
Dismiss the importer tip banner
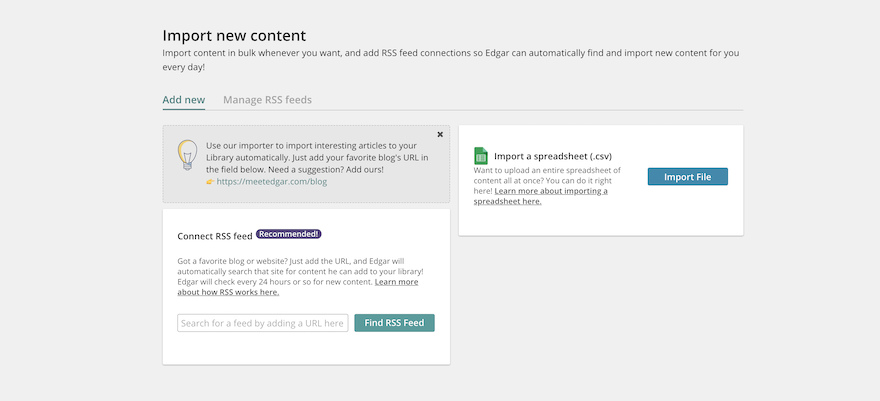(440, 134)
